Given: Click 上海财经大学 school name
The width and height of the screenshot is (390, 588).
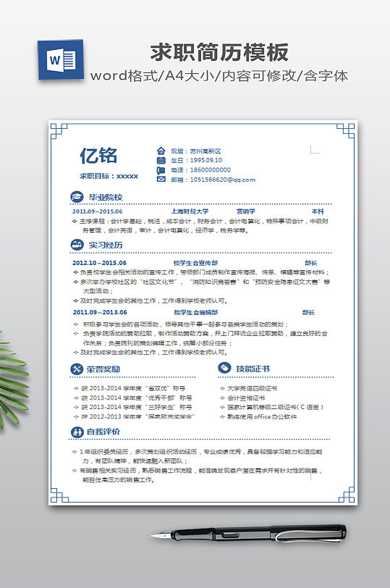Looking at the screenshot, I should click(190, 211).
